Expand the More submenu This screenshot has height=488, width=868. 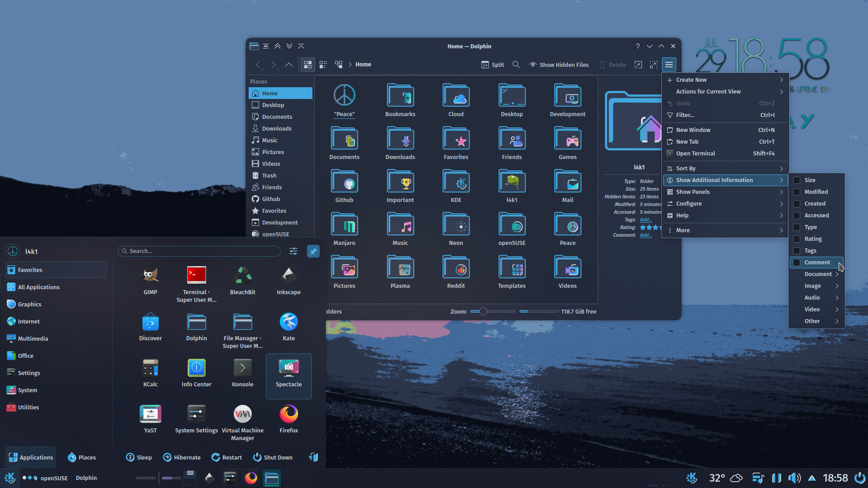[x=725, y=230]
